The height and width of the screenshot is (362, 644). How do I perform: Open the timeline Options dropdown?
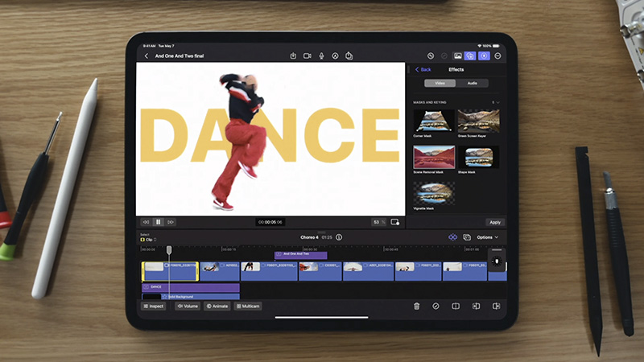(x=487, y=237)
